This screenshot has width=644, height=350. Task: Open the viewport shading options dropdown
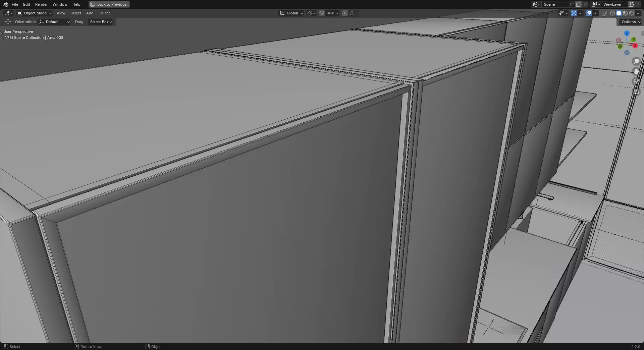tap(638, 13)
